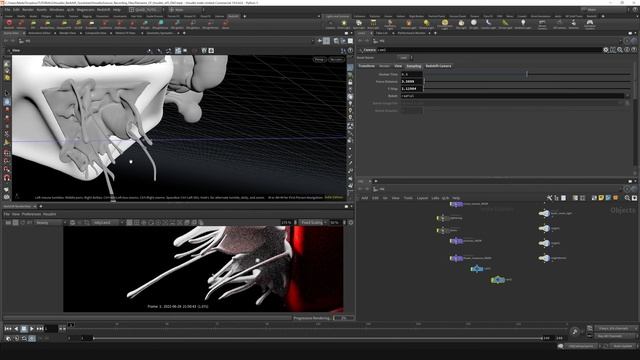Click the Camera shelf tool icon
This screenshot has width=640, height=360.
coord(330,24)
